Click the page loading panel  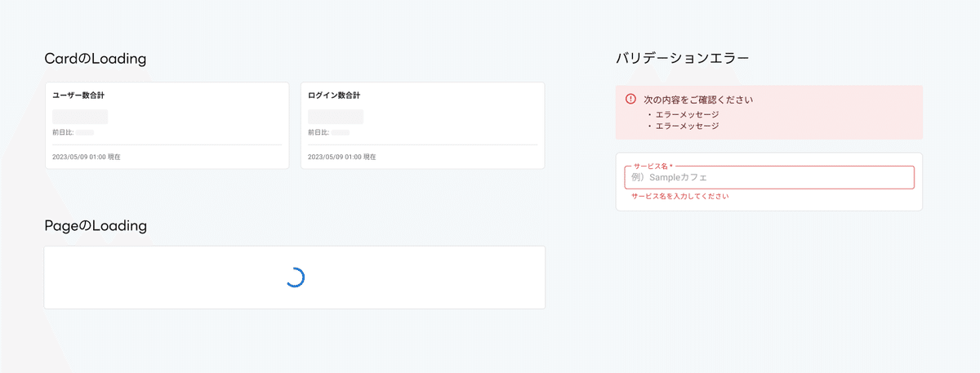pos(295,278)
